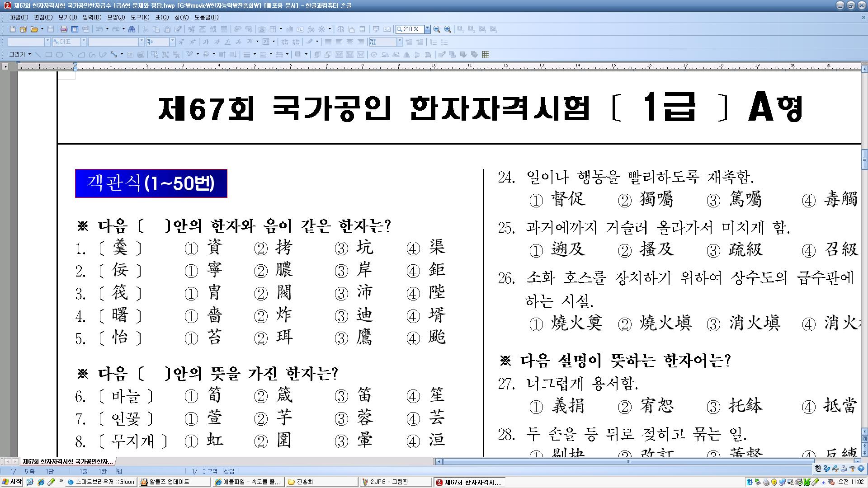The height and width of the screenshot is (488, 868).
Task: Click the insert table grid icon
Action: tap(273, 29)
